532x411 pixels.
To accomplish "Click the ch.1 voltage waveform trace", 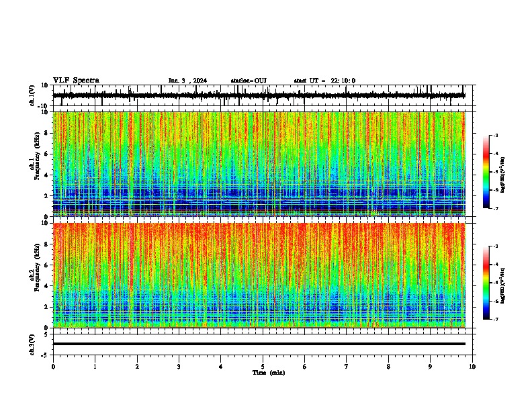I will (x=259, y=95).
